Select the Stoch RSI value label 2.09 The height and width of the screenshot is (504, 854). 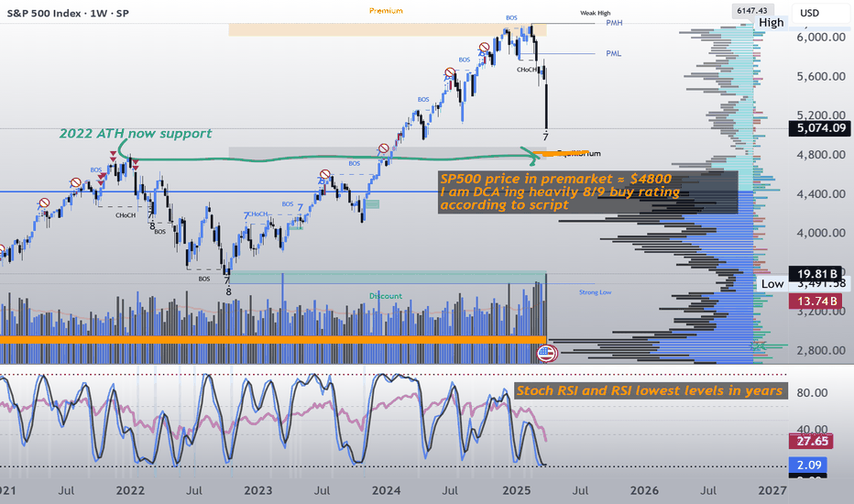[809, 465]
